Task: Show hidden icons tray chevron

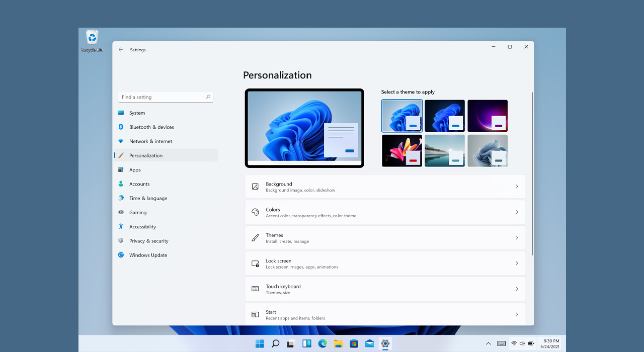Action: [x=488, y=343]
